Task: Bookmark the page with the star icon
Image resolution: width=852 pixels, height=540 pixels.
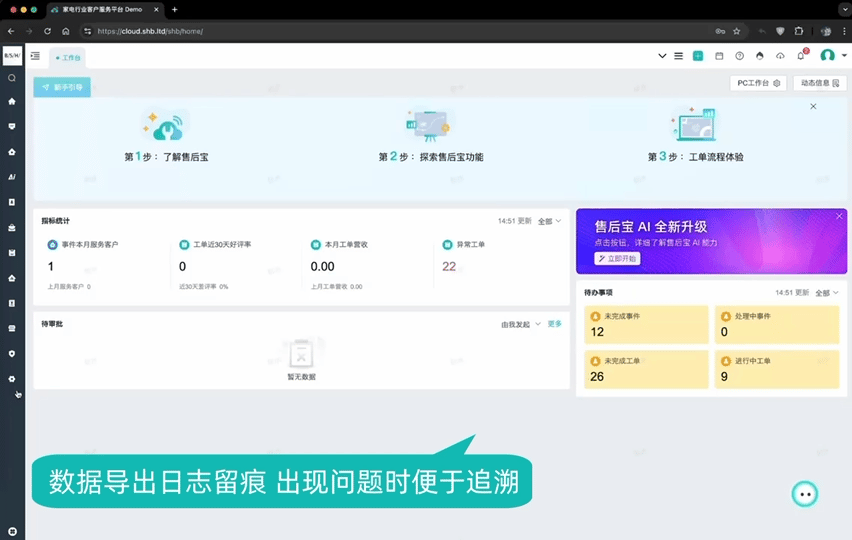Action: pyautogui.click(x=737, y=32)
